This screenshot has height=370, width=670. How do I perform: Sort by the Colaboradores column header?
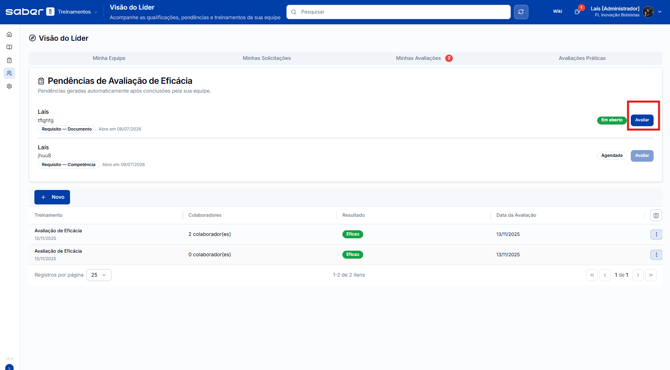205,215
